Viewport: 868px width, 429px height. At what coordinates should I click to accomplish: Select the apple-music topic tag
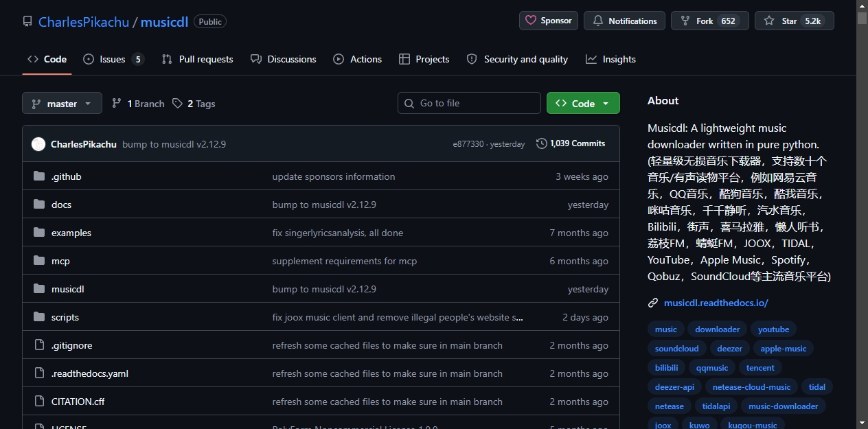tap(784, 349)
